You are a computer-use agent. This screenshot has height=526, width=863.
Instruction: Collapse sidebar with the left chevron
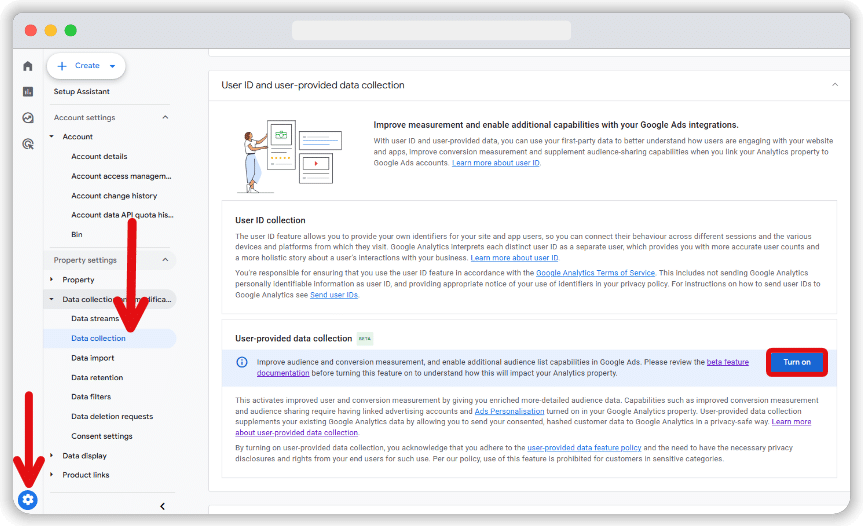(162, 506)
